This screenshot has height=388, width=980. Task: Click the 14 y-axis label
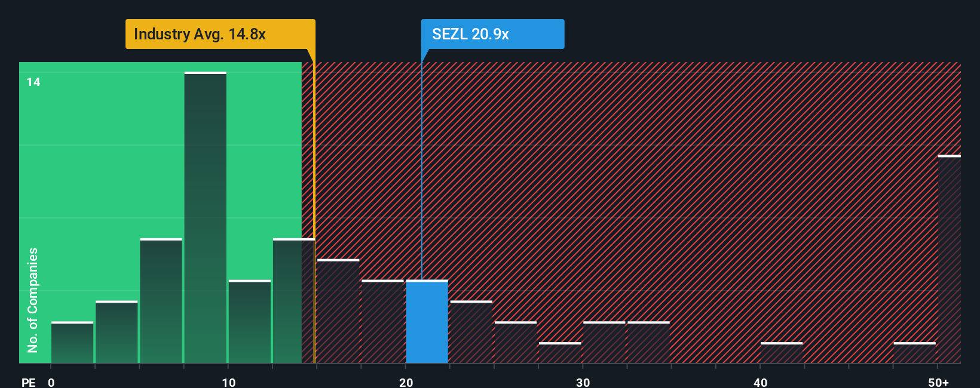coord(33,82)
